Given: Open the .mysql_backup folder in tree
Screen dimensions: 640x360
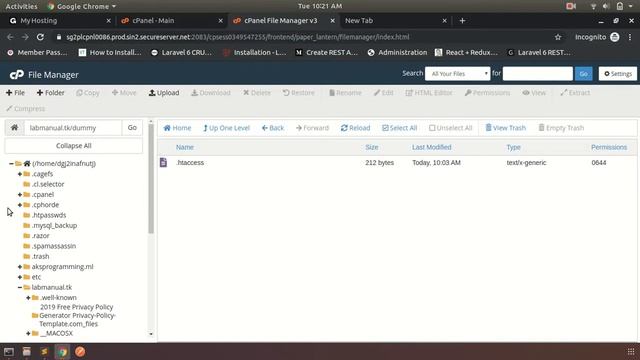Looking at the screenshot, I should coord(54,225).
